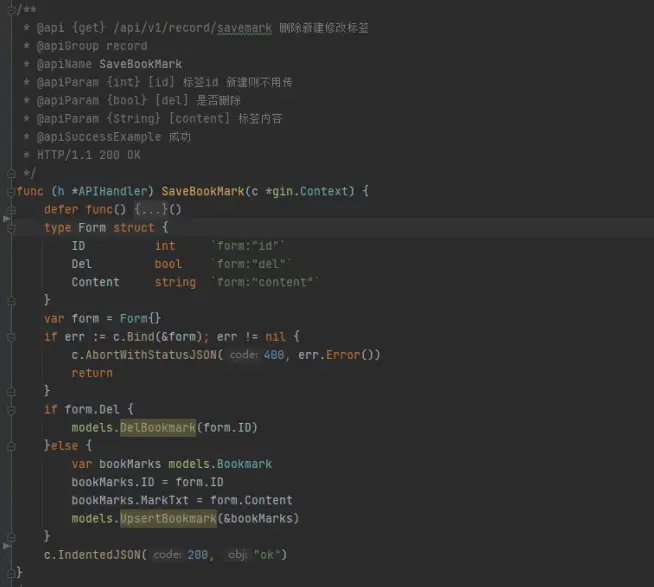Collapse the SaveBookMark function fold marker
This screenshot has width=654, height=587.
pos(10,191)
